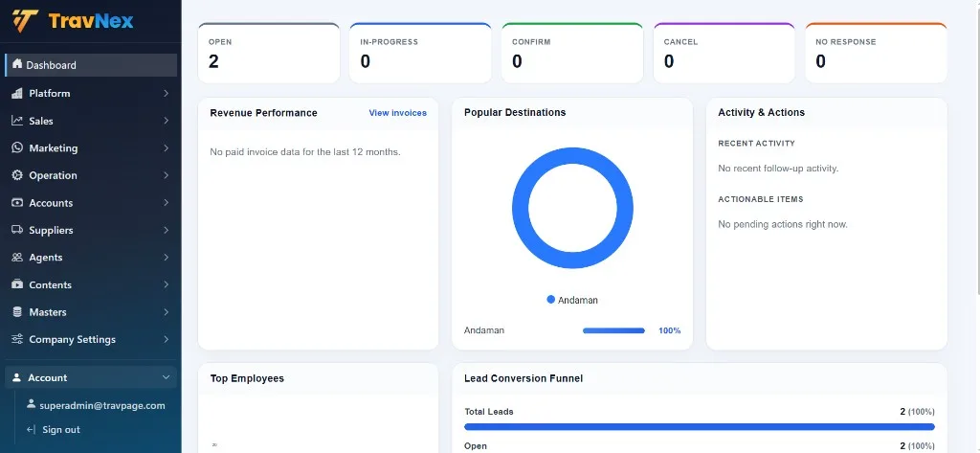Expand the Agents menu chevron
Viewport: 980px width, 453px height.
pos(166,258)
